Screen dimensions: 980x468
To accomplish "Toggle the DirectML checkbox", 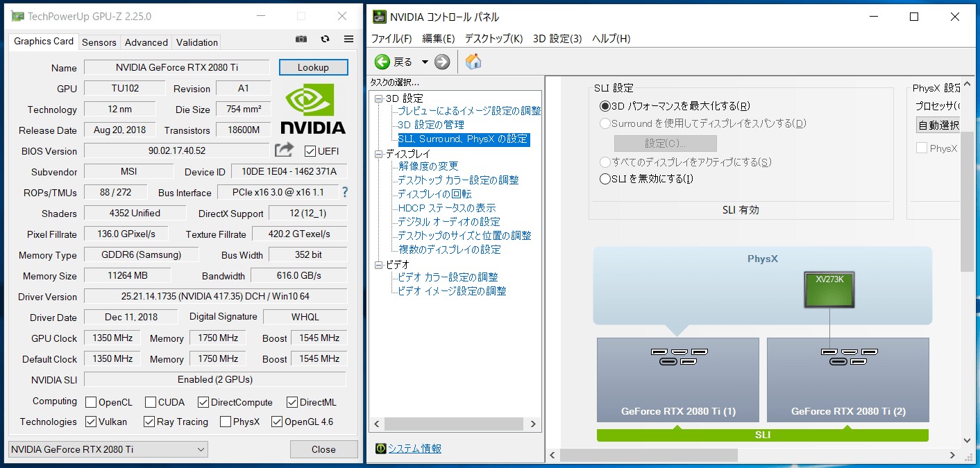I will point(292,402).
